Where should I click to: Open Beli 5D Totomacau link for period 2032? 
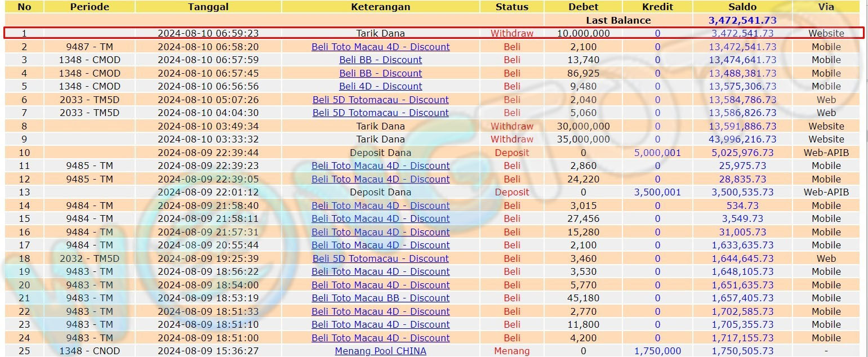(x=380, y=258)
